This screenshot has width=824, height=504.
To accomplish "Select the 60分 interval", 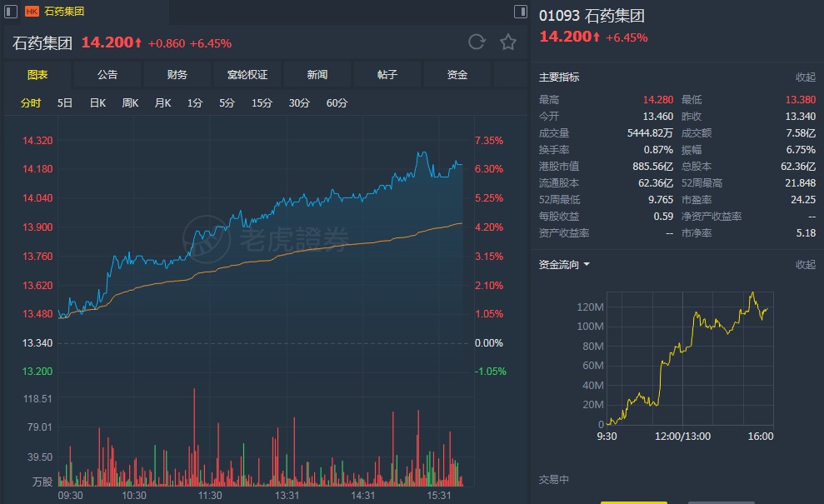I will pyautogui.click(x=337, y=103).
